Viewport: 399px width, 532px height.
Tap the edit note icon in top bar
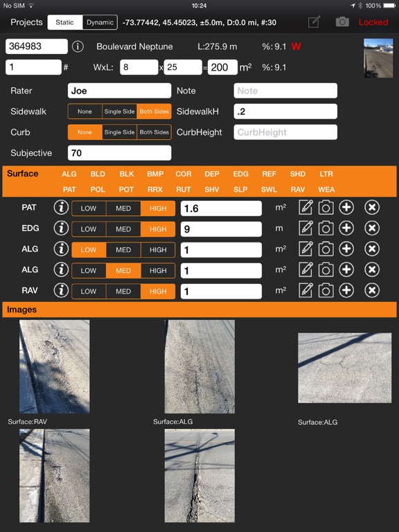(x=314, y=22)
